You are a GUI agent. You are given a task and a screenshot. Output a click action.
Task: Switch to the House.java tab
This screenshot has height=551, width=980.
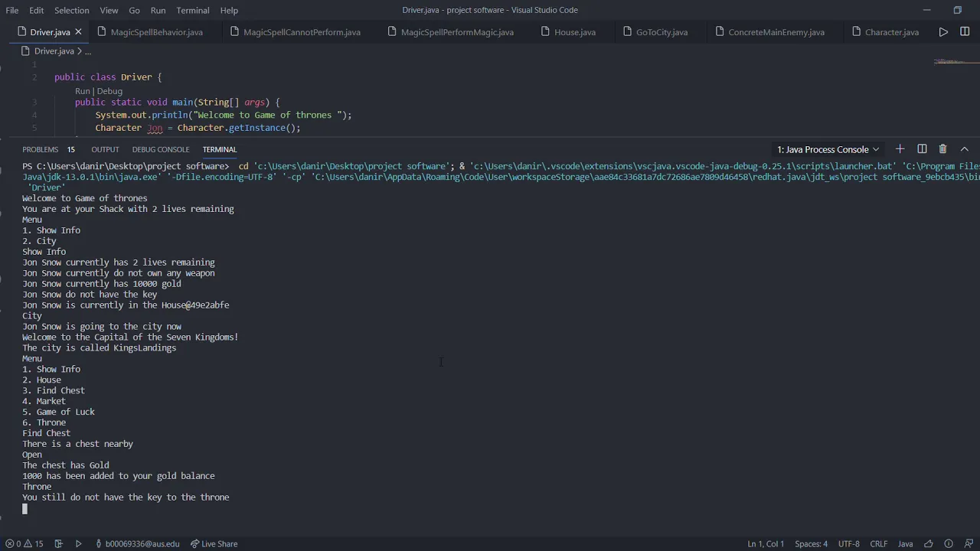point(575,32)
